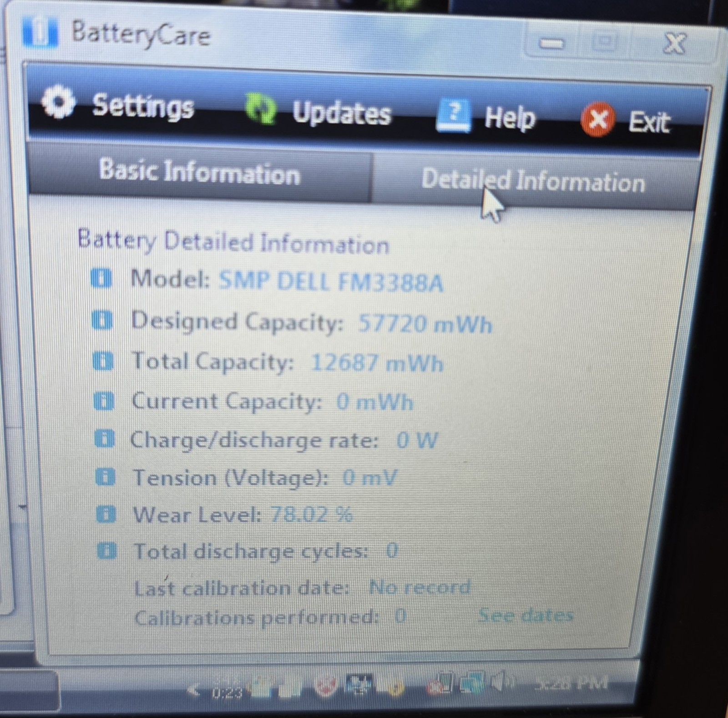Click the Battery Detailed Information heading
Image resolution: width=728 pixels, height=718 pixels.
point(233,242)
